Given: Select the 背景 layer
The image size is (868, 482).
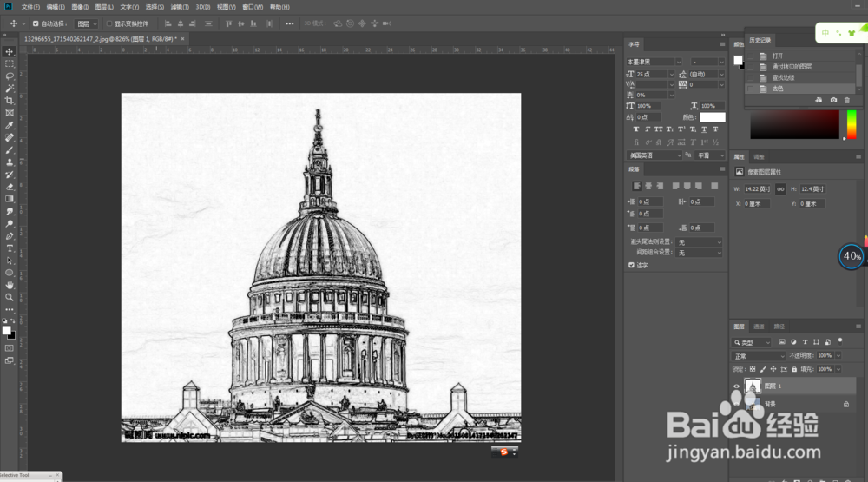Looking at the screenshot, I should (794, 405).
